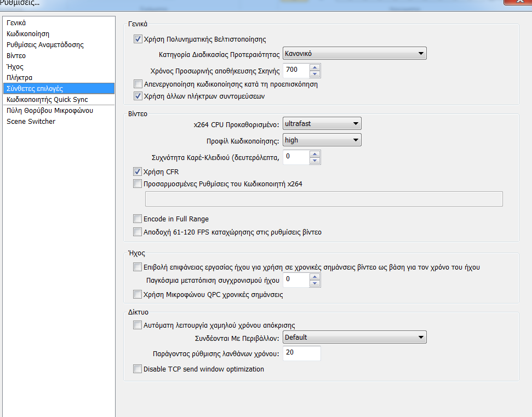Increase Παγκόσμια μετατόπιση συγχρονισμού ήχου value
The image size is (532, 417).
[x=315, y=277]
